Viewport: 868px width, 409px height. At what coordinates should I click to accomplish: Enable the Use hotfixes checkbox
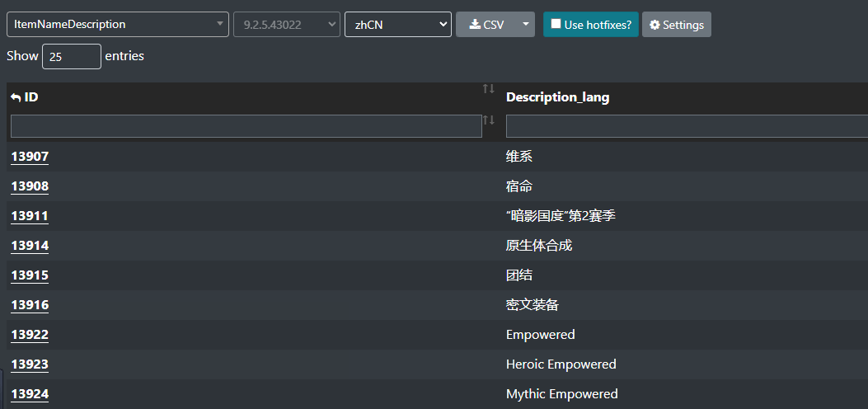(x=556, y=24)
